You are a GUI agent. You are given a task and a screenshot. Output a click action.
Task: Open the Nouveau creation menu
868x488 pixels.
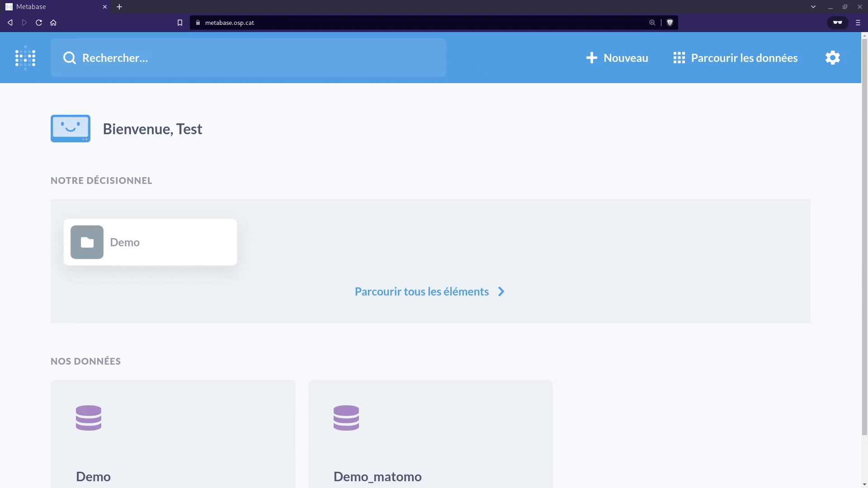617,58
